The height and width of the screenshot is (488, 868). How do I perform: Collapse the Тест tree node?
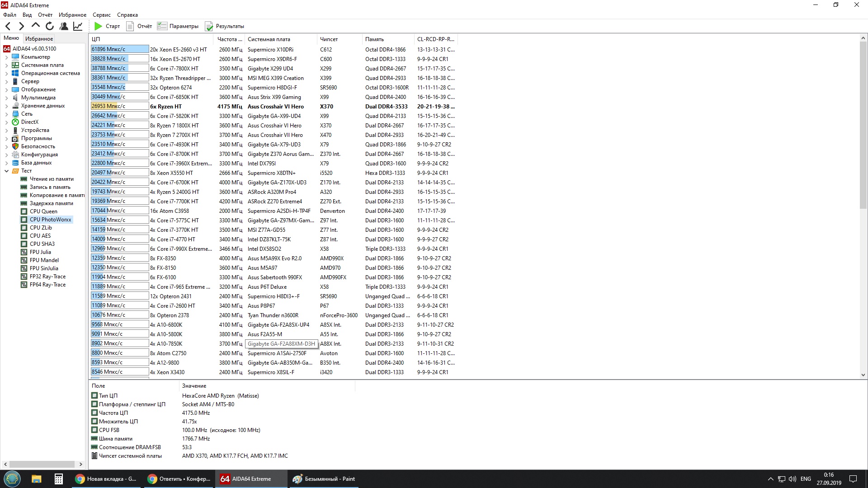(6, 171)
